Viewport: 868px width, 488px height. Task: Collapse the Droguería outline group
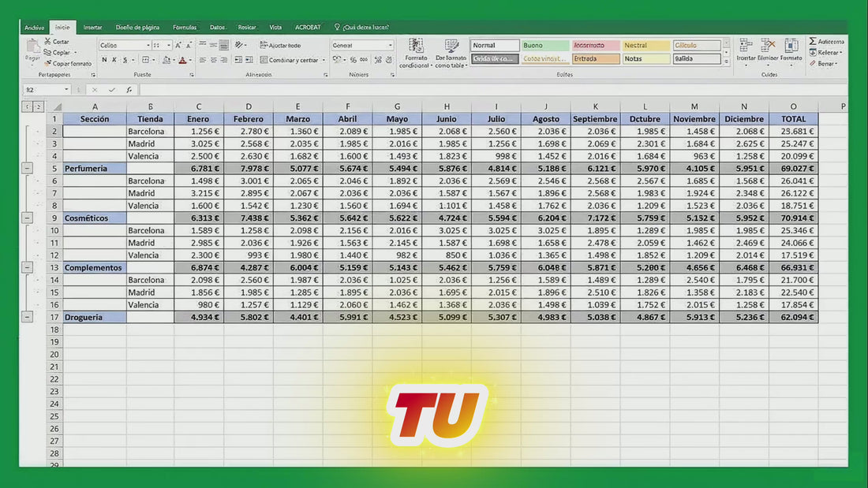coord(28,317)
